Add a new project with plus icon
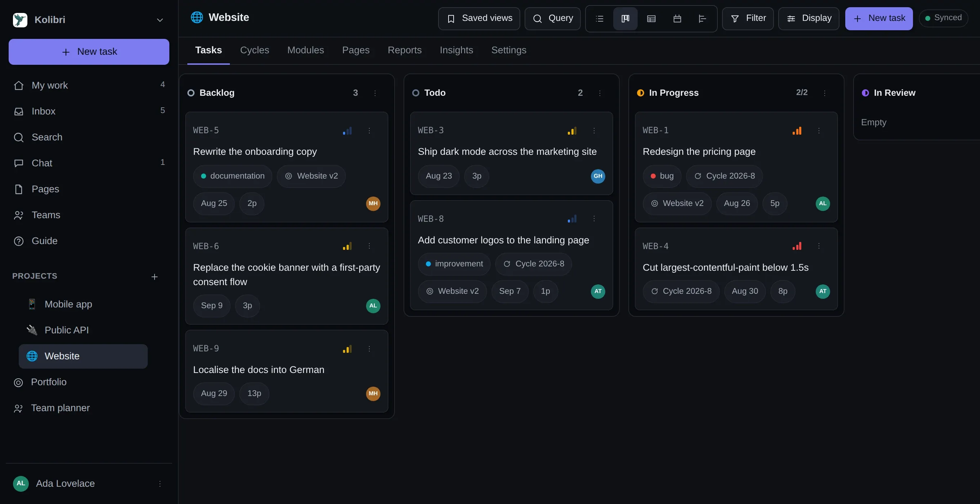Viewport: 980px width, 504px height. (155, 276)
